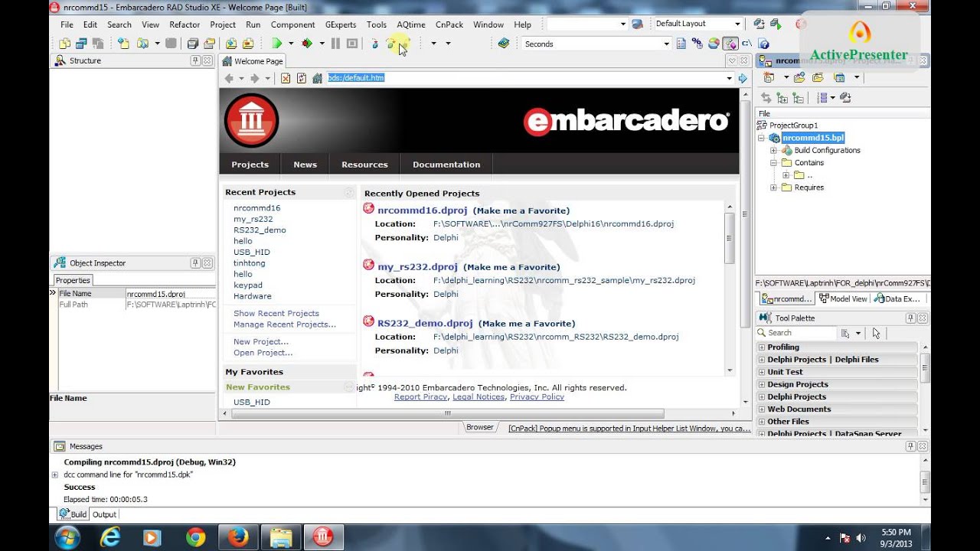Image resolution: width=980 pixels, height=551 pixels.
Task: Open the Run button dropdown arrow
Action: pos(291,44)
